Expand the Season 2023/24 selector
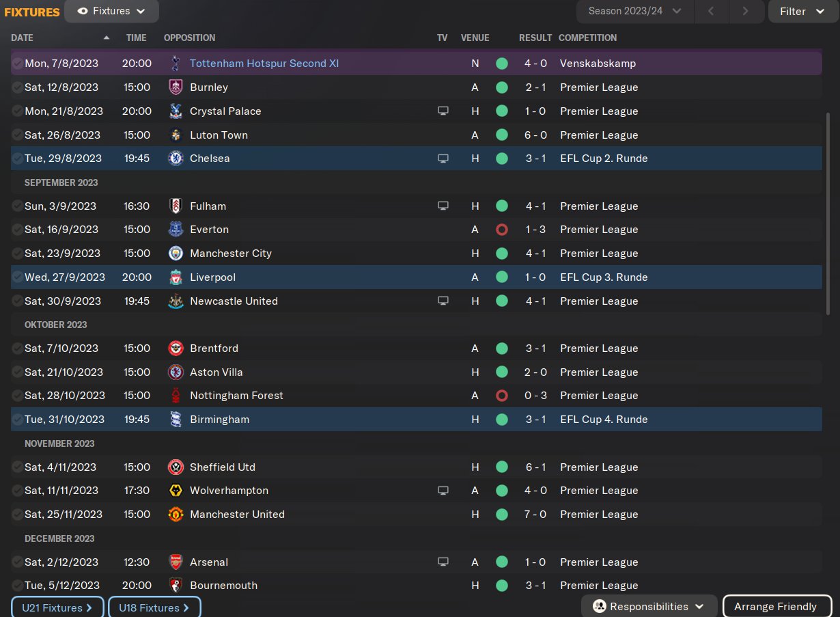The image size is (840, 617). 635,11
